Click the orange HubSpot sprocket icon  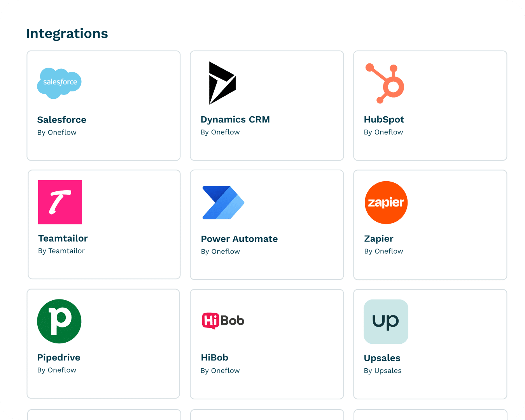385,83
